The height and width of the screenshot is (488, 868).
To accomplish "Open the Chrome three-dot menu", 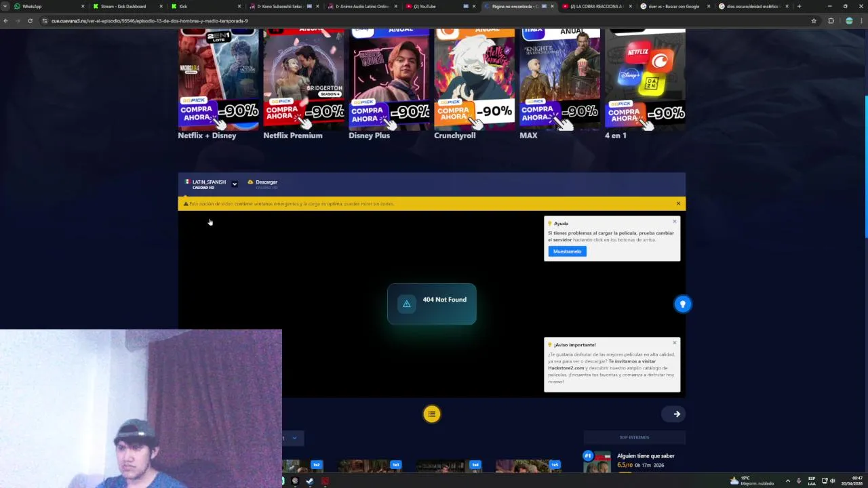I will [x=861, y=21].
